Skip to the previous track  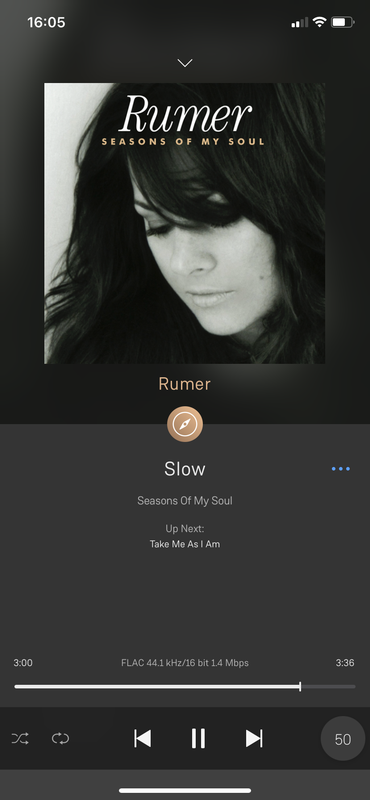(x=142, y=738)
